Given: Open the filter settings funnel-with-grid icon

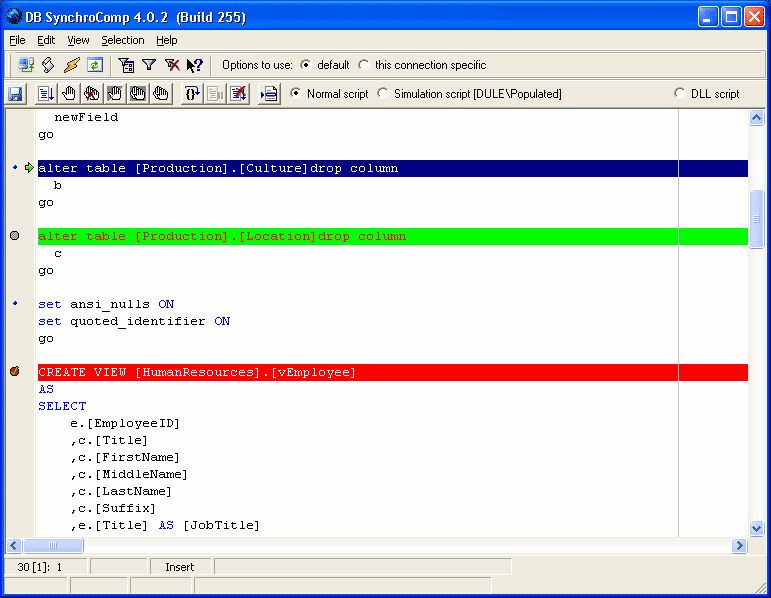Looking at the screenshot, I should click(126, 65).
